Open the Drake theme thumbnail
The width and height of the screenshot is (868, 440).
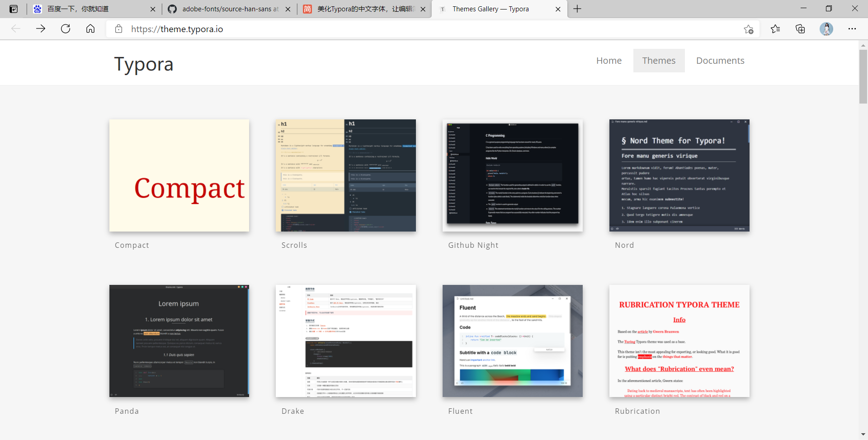346,341
